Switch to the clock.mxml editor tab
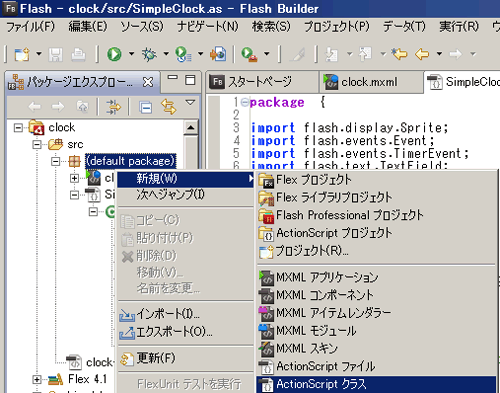This screenshot has width=500, height=393. pos(369,82)
